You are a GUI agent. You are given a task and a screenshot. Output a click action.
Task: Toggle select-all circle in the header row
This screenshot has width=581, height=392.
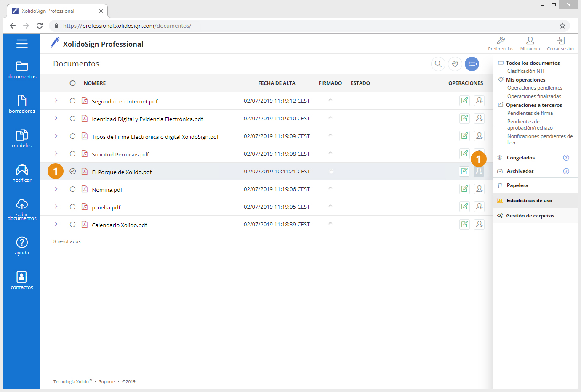[x=73, y=83]
